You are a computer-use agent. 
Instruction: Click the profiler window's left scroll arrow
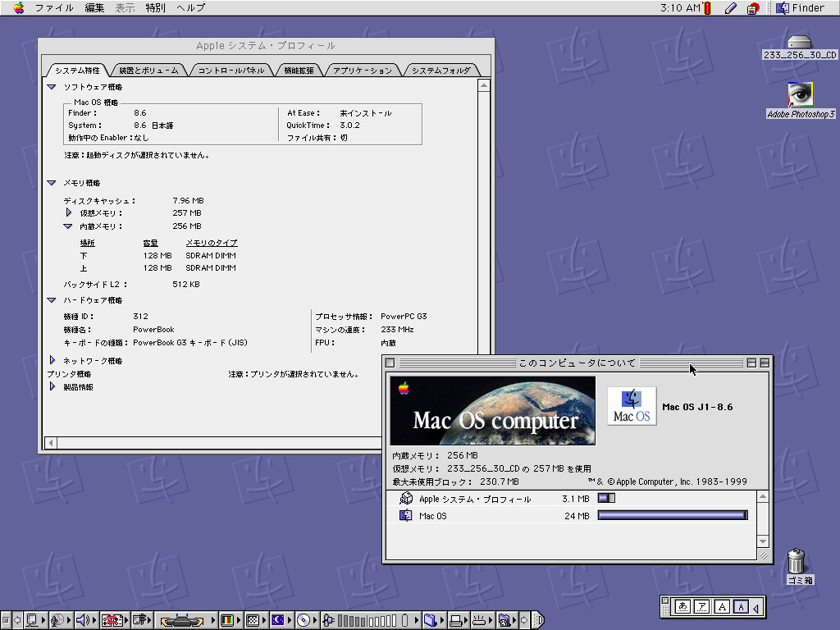tap(51, 443)
